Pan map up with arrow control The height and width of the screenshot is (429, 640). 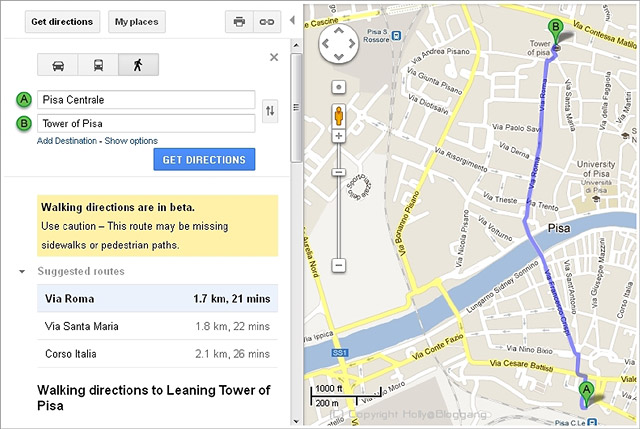click(x=339, y=31)
